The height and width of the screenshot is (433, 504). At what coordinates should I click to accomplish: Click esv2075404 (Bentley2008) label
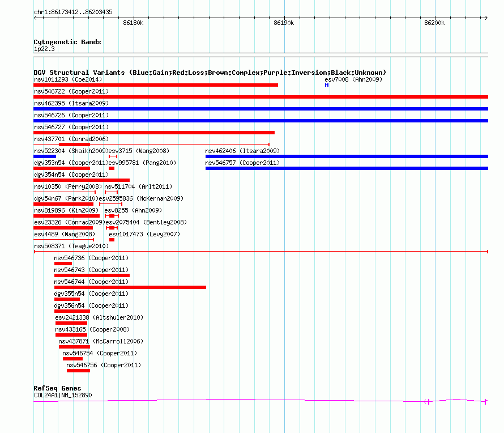[x=146, y=222]
